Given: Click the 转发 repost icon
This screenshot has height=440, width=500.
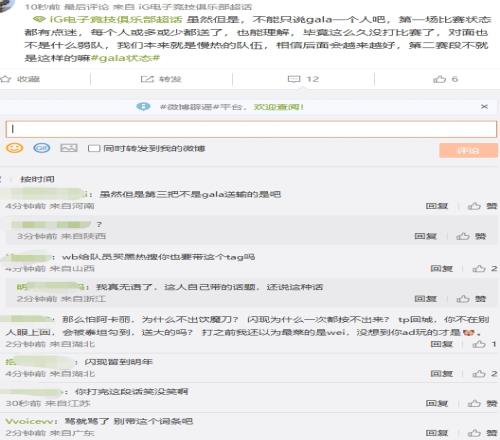Looking at the screenshot, I should point(147,79).
